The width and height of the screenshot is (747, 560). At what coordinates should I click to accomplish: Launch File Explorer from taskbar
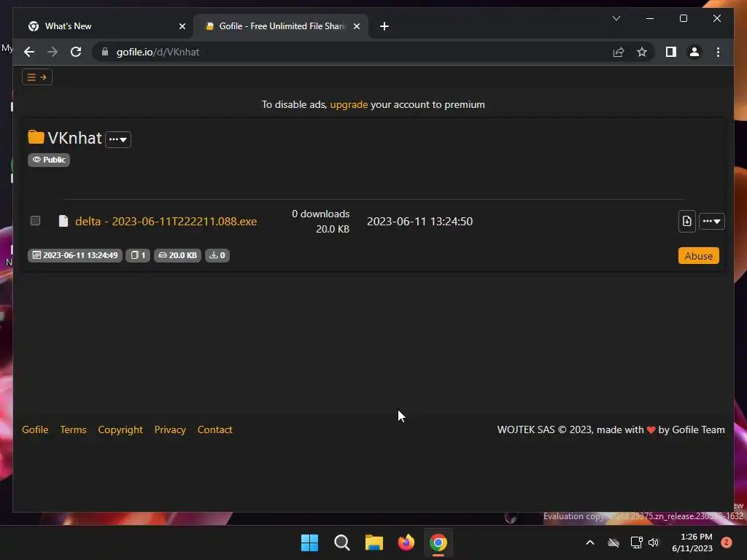tap(374, 542)
